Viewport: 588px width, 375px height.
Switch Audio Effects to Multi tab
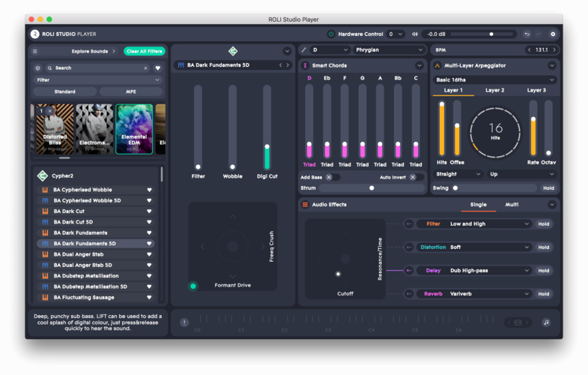512,205
